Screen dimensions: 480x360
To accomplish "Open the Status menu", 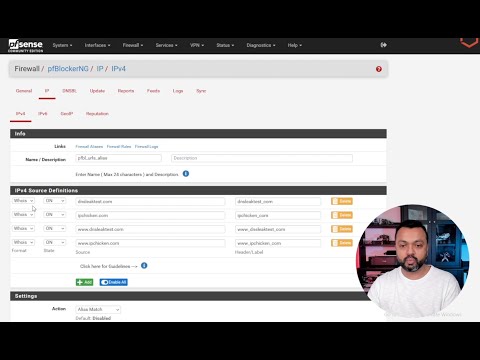I will [x=225, y=45].
